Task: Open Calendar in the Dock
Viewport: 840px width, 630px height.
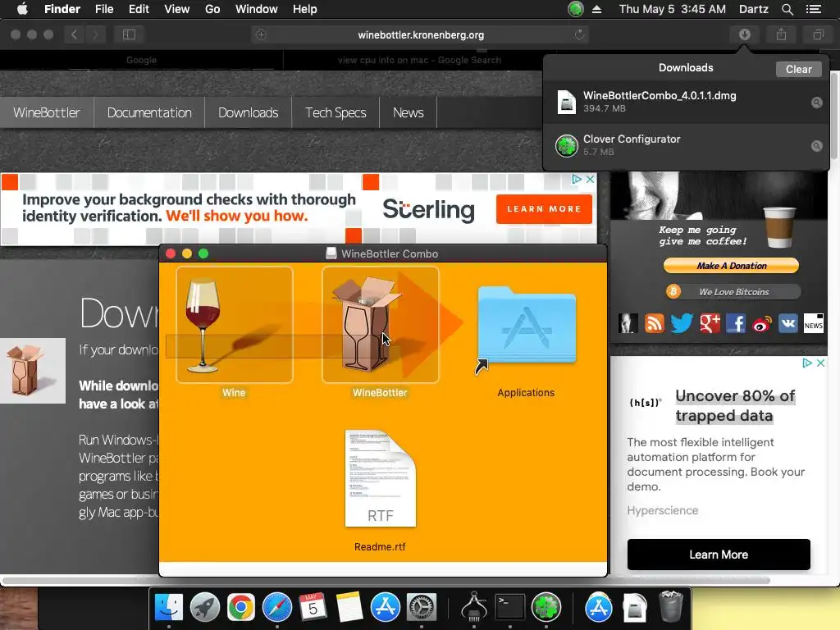Action: [313, 608]
